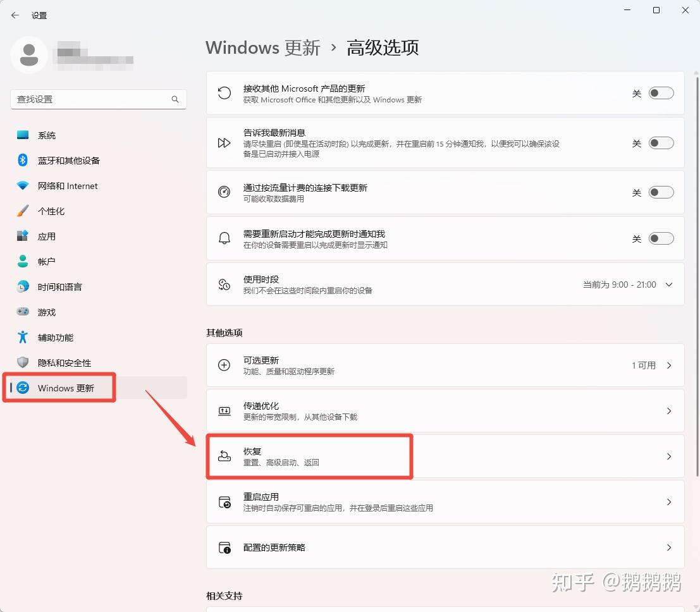Click the Windows 更新 breadcrumb link

point(263,48)
